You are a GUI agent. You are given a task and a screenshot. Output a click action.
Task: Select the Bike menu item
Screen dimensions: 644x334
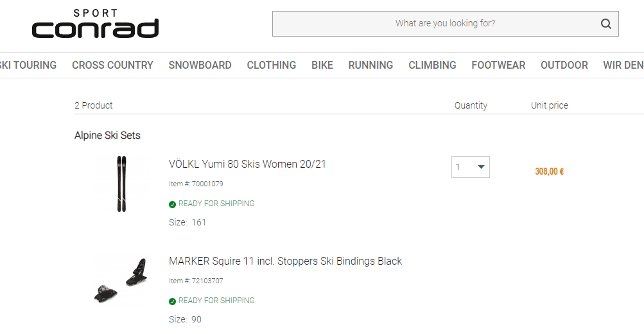click(322, 65)
